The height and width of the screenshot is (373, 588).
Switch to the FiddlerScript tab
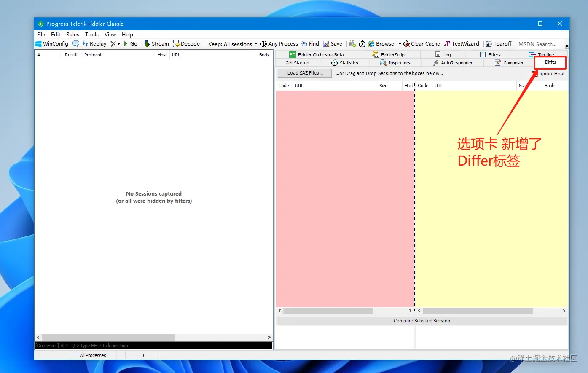click(x=389, y=54)
